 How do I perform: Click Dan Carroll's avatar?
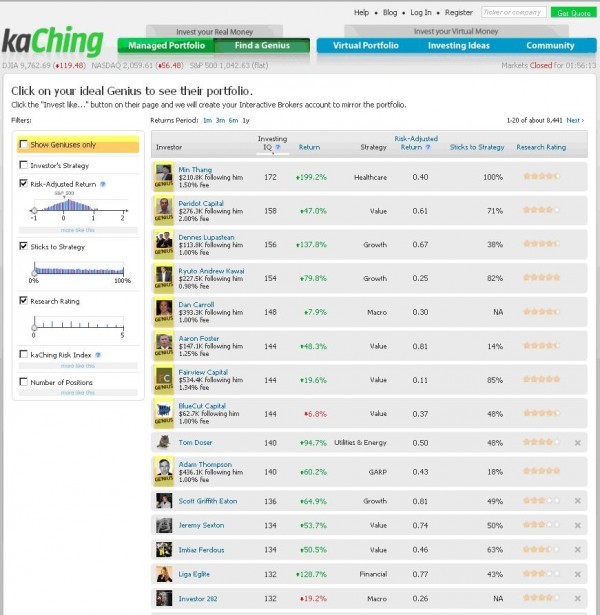164,308
